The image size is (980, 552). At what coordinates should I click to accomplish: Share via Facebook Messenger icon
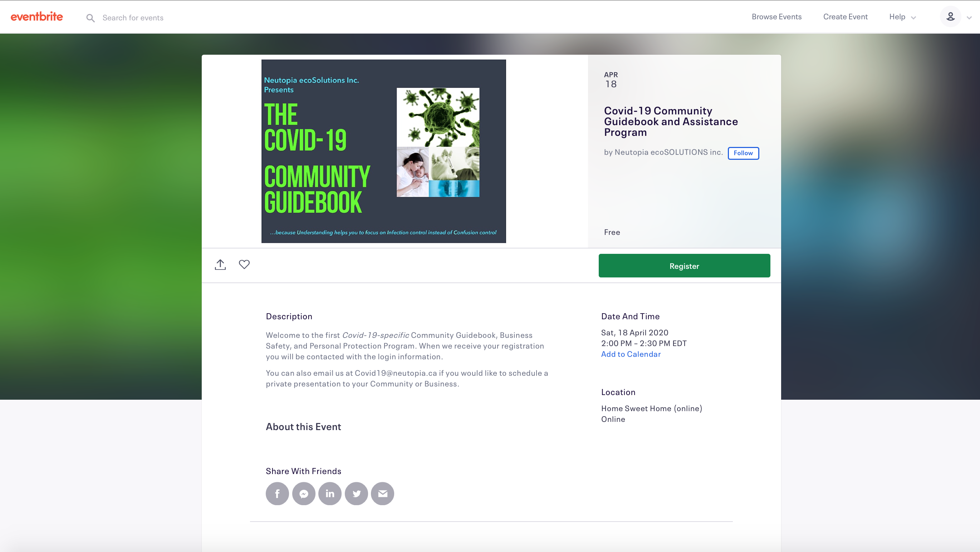pyautogui.click(x=303, y=493)
